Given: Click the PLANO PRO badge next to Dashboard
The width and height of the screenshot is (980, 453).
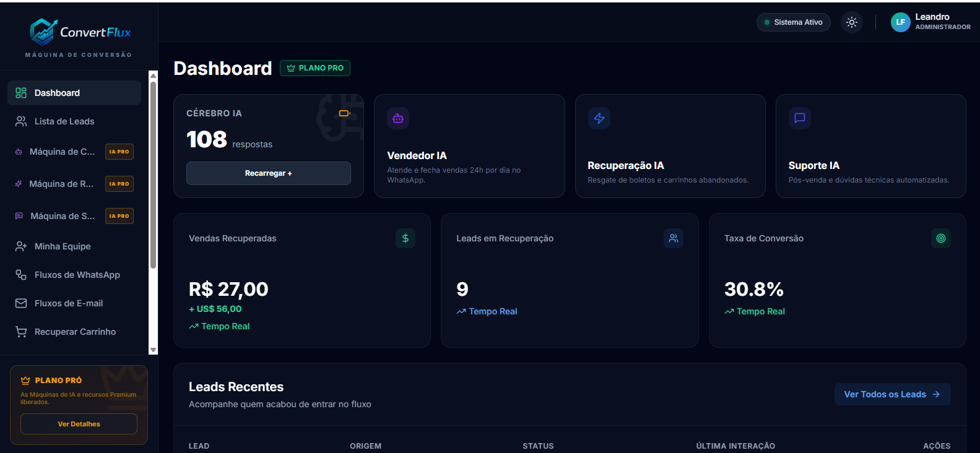Looking at the screenshot, I should pos(315,68).
